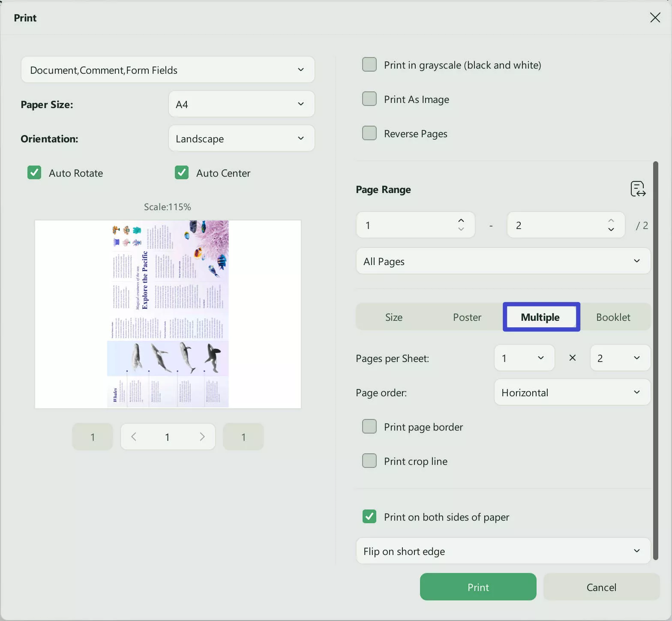Go to previous preview page arrow
Viewport: 672px width, 621px height.
coord(134,437)
